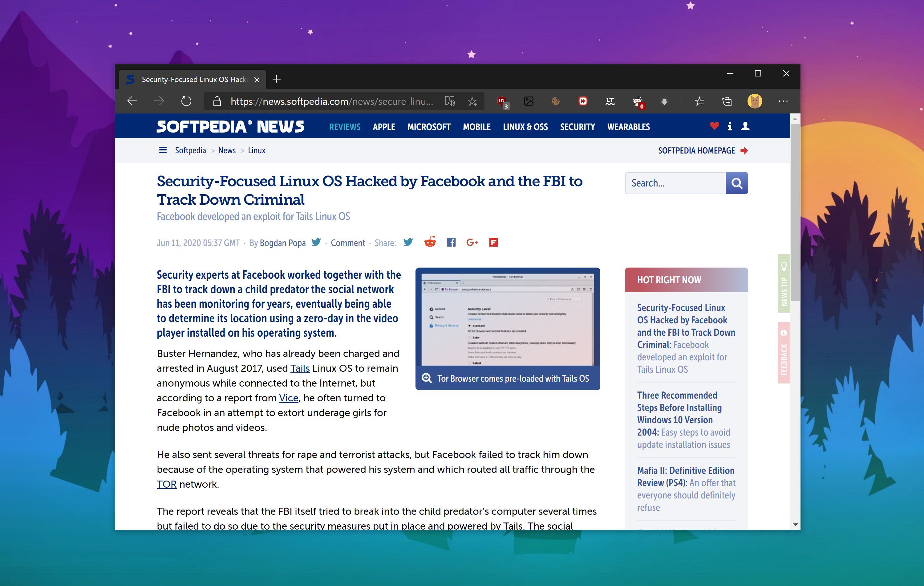This screenshot has height=586, width=924.
Task: Open a new tab with plus button
Action: tap(276, 80)
